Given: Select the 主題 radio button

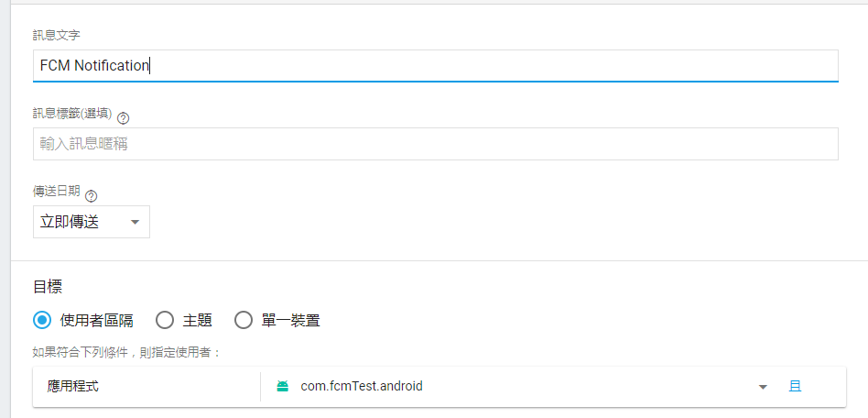Looking at the screenshot, I should pyautogui.click(x=165, y=321).
